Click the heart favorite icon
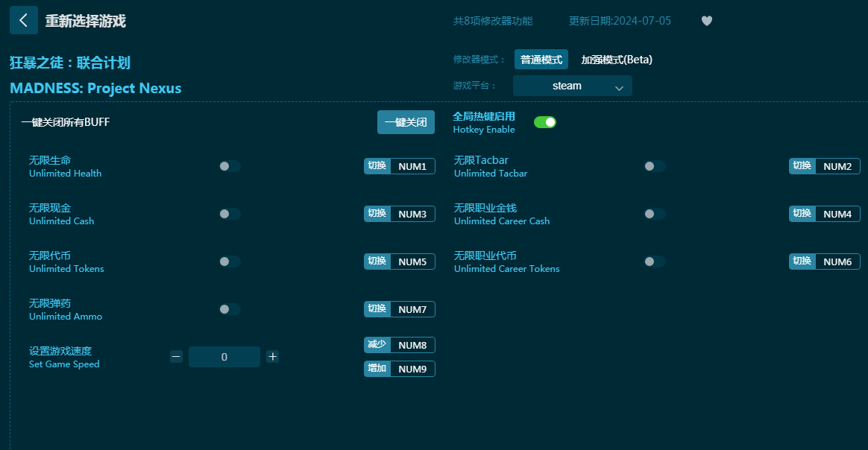The height and width of the screenshot is (450, 868). click(x=707, y=21)
